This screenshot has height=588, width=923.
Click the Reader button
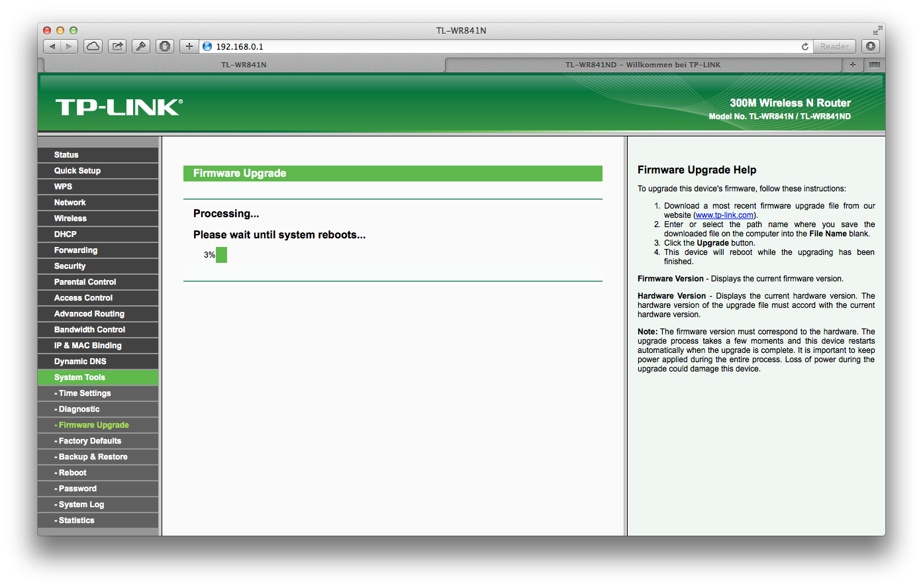[x=834, y=46]
